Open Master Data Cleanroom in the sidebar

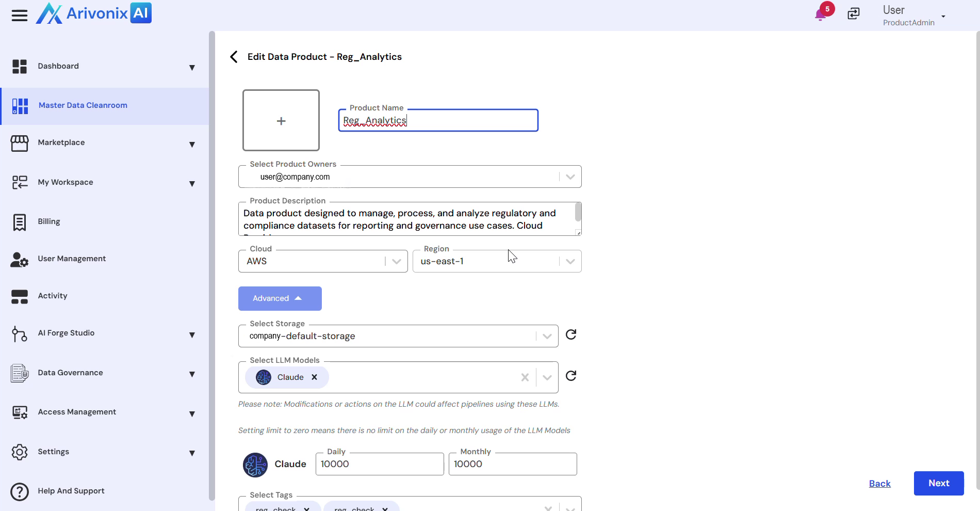pyautogui.click(x=83, y=105)
